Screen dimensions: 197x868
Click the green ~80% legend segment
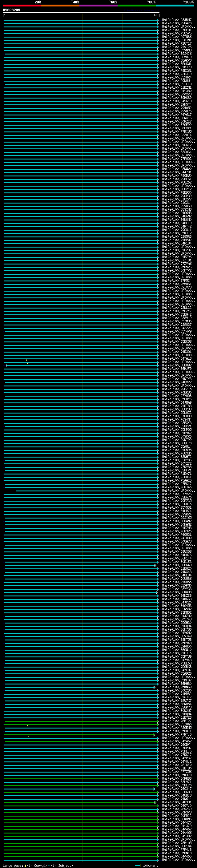click(x=137, y=6)
